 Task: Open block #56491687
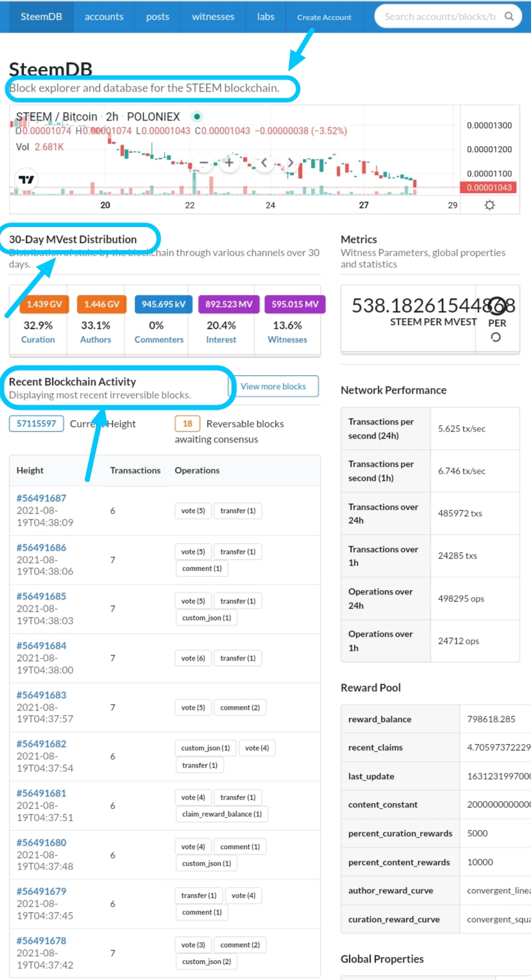[41, 498]
